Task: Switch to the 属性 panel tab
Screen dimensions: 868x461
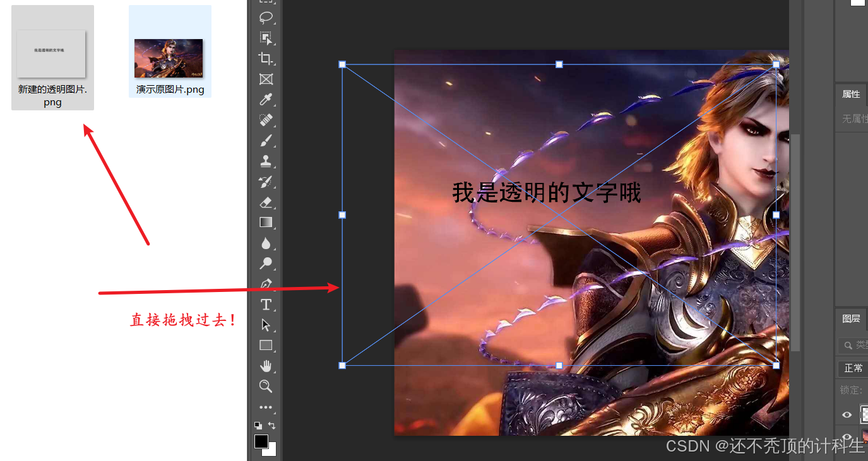Action: tap(851, 94)
